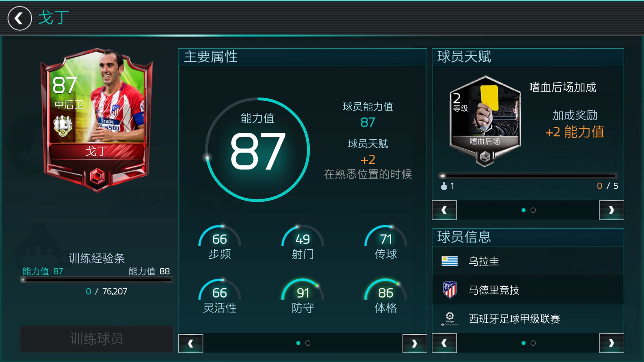This screenshot has width=644, height=362.
Task: Select second page dot in player info
Action: [533, 343]
